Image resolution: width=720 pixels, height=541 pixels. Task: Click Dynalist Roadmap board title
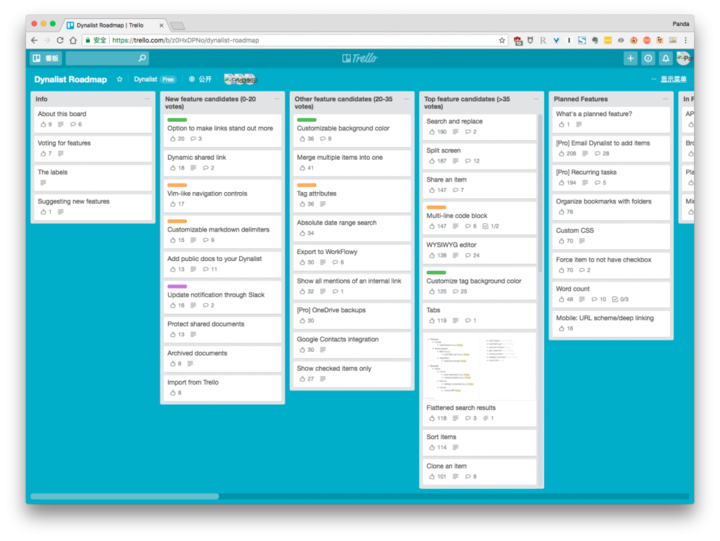click(x=70, y=79)
